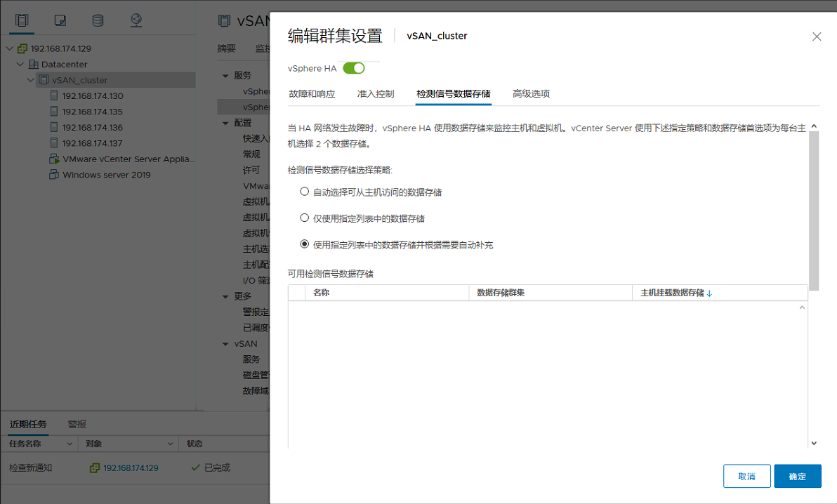
Task: Click the Datacenter icon in tree
Action: [33, 65]
